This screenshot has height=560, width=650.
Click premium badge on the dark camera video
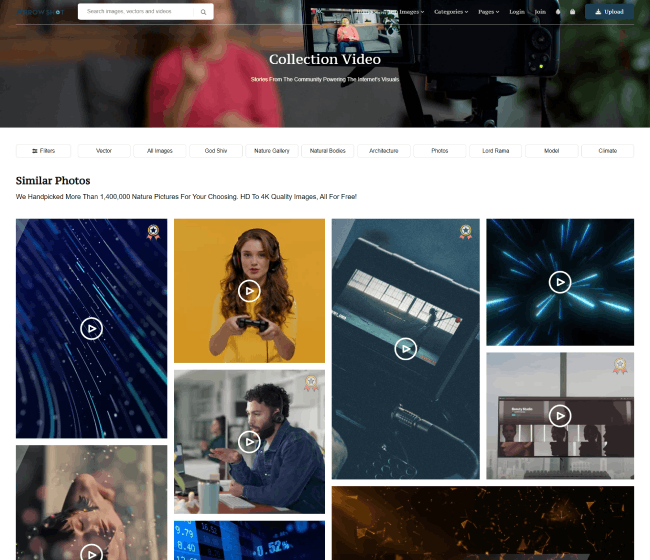[465, 232]
